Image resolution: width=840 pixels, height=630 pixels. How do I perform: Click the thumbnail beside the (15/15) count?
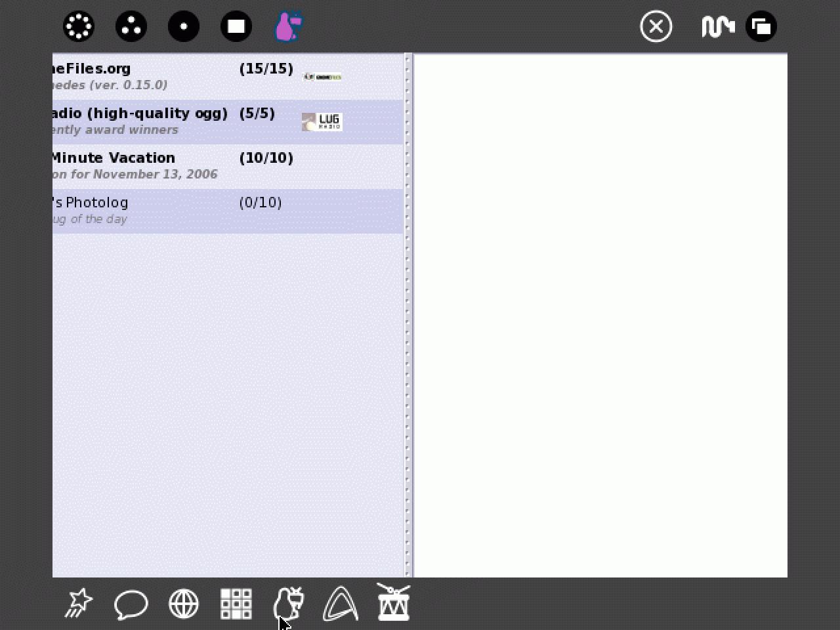click(x=322, y=77)
